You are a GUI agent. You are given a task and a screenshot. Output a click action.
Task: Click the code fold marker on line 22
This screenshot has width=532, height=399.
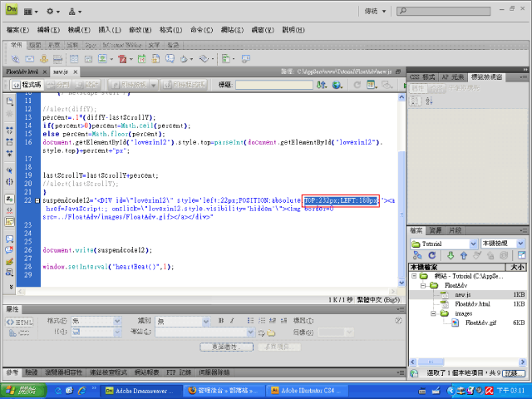coord(35,201)
